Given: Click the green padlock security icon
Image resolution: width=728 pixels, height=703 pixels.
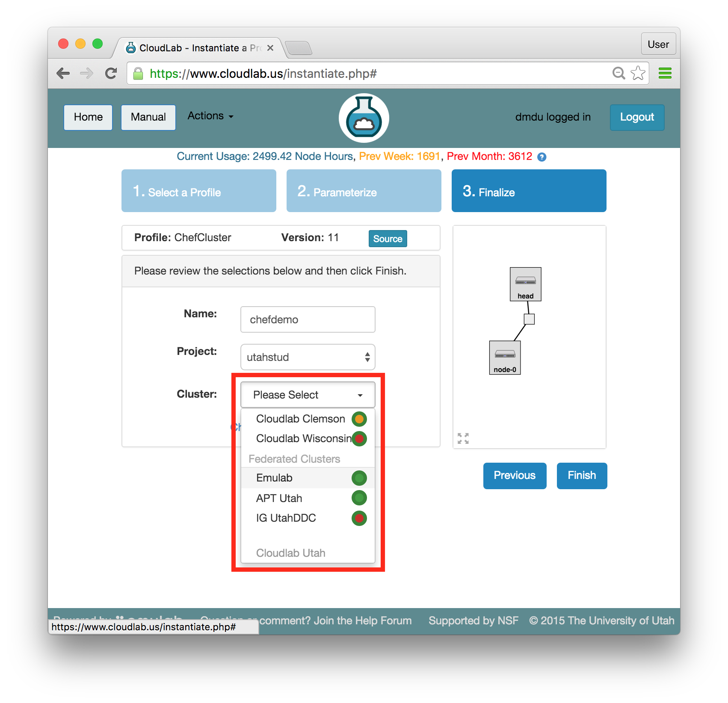Looking at the screenshot, I should (138, 74).
